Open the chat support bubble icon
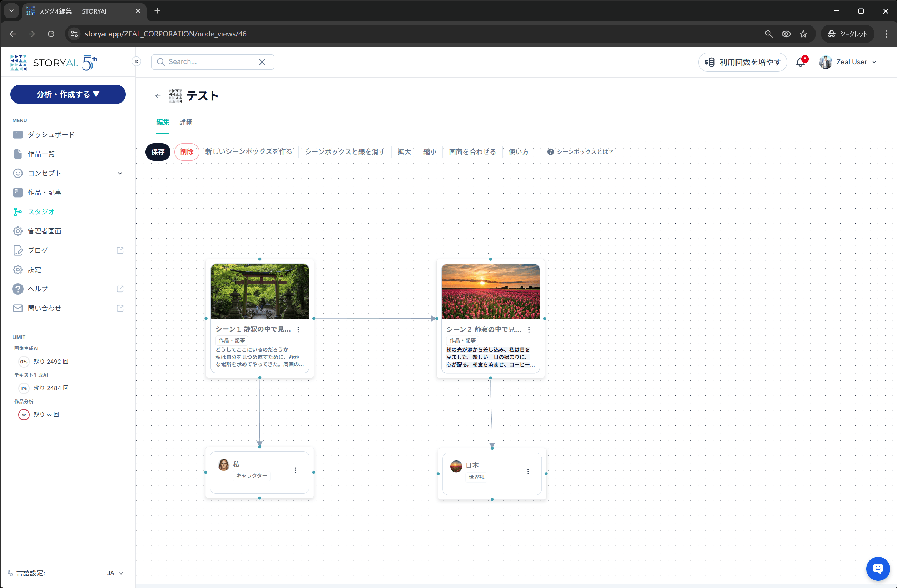The width and height of the screenshot is (897, 588). coord(878,568)
